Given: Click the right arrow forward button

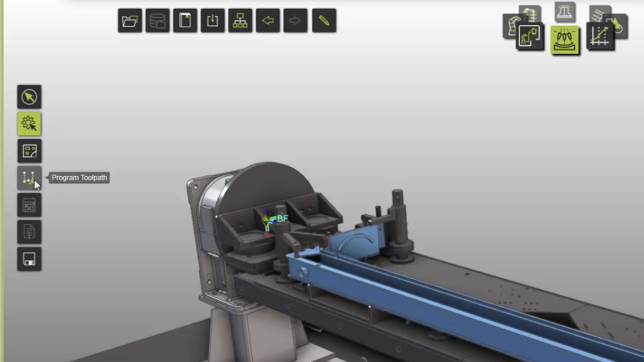Looking at the screenshot, I should 295,21.
